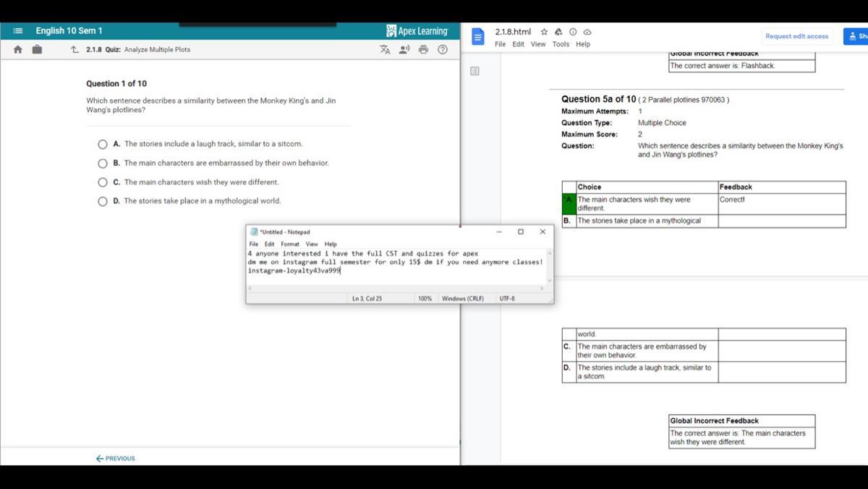
Task: Go to the Apex home icon
Action: 18,50
